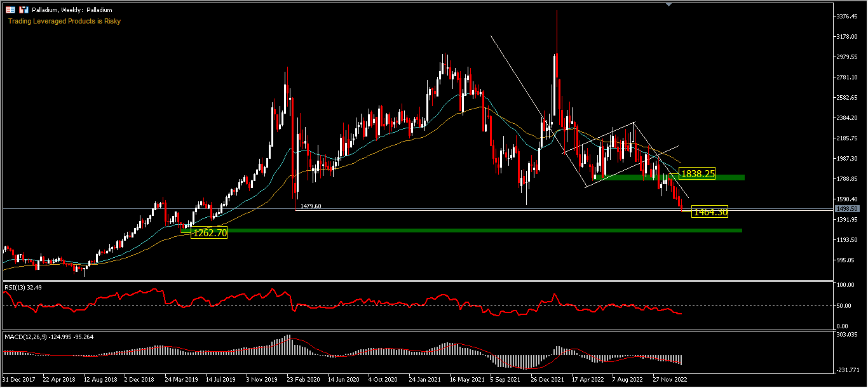This screenshot has height=388, width=868.
Task: Select the 27 Nov 2022 date label
Action: [670, 379]
